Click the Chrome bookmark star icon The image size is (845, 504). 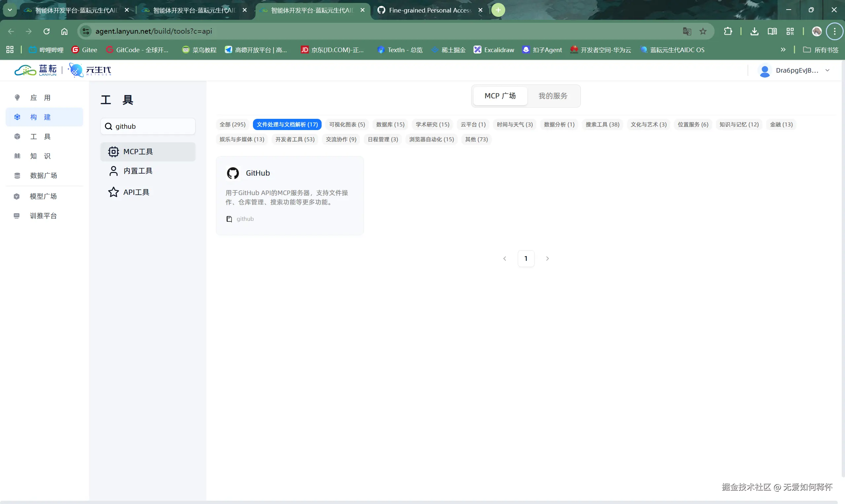point(703,31)
